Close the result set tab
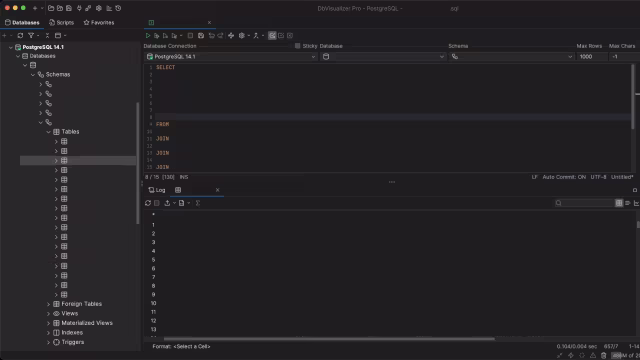Viewport: 640px width, 360px height. (x=218, y=190)
